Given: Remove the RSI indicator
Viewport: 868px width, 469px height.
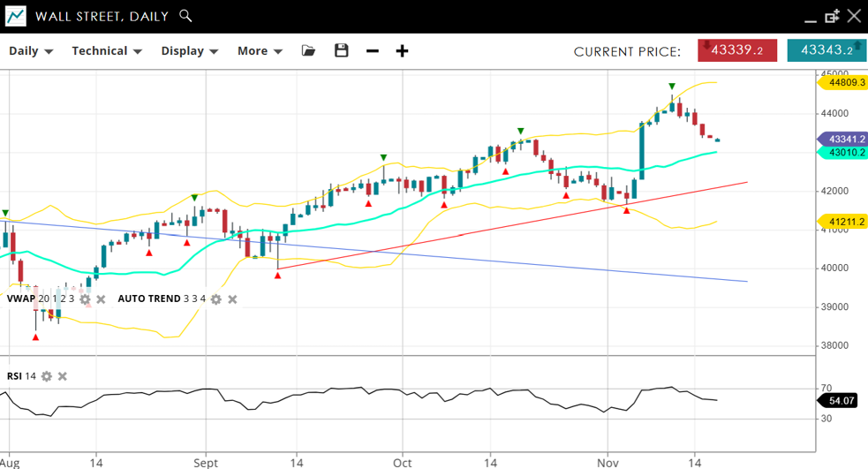Looking at the screenshot, I should click(x=63, y=376).
